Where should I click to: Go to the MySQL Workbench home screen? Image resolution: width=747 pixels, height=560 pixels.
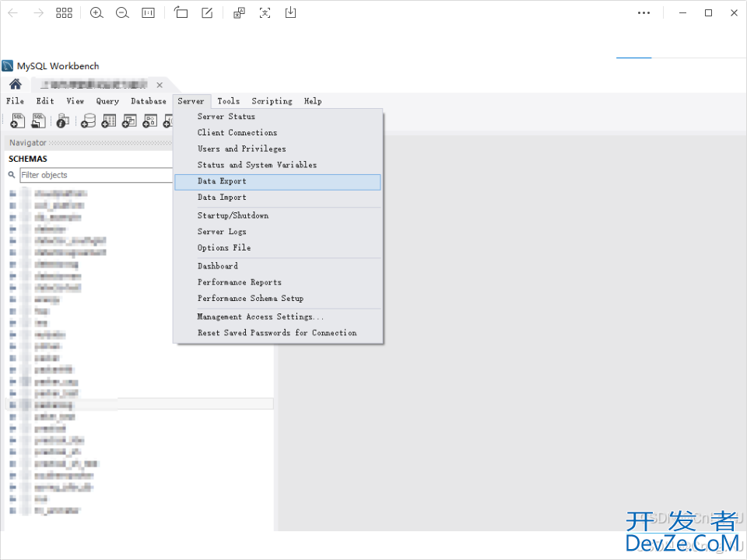pyautogui.click(x=16, y=84)
